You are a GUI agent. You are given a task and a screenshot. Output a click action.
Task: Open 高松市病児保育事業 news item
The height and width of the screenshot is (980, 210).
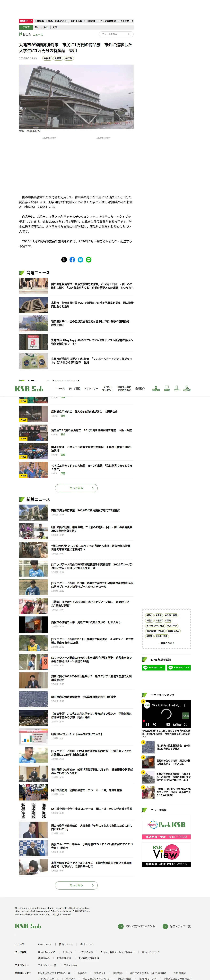point(76,512)
